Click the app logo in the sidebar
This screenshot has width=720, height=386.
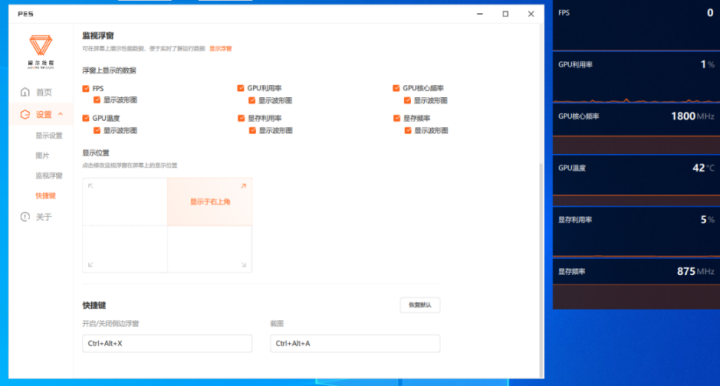point(41,51)
